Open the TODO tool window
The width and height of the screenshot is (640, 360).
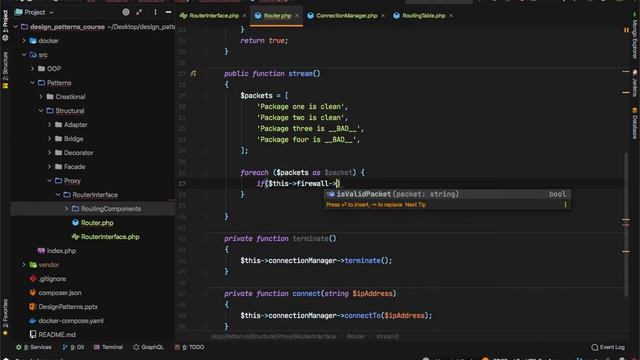(x=189, y=347)
